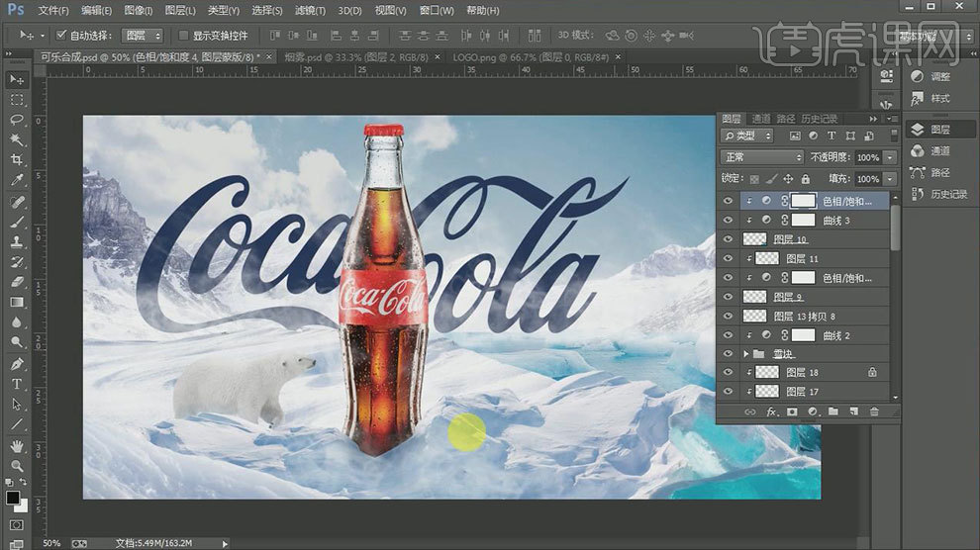
Task: Click the link layers icon
Action: (750, 412)
